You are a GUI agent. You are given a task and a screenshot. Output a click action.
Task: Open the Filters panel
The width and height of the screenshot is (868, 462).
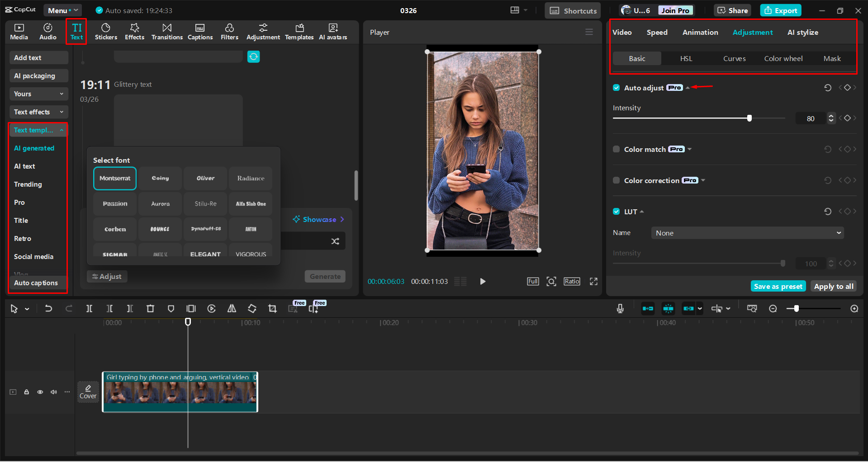(x=229, y=31)
